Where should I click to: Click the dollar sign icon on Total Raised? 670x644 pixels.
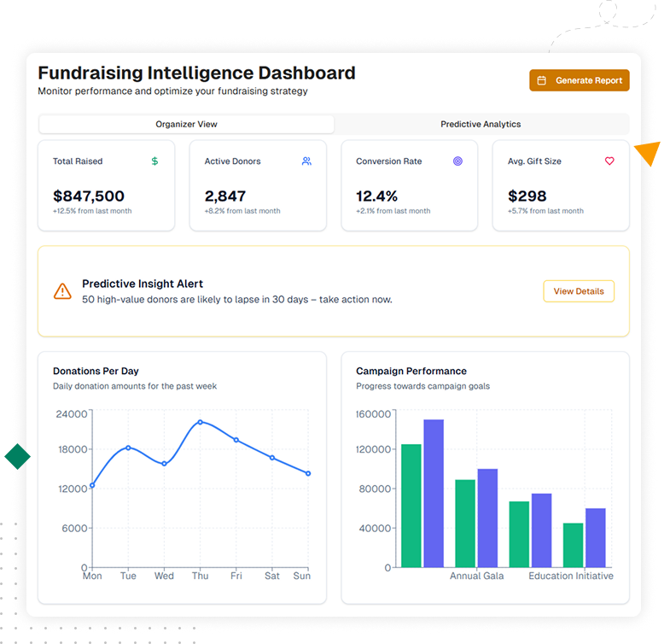(x=154, y=161)
